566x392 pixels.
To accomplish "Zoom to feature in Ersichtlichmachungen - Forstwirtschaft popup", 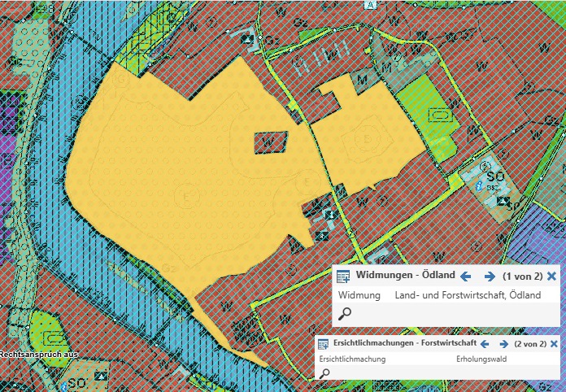I will (325, 373).
